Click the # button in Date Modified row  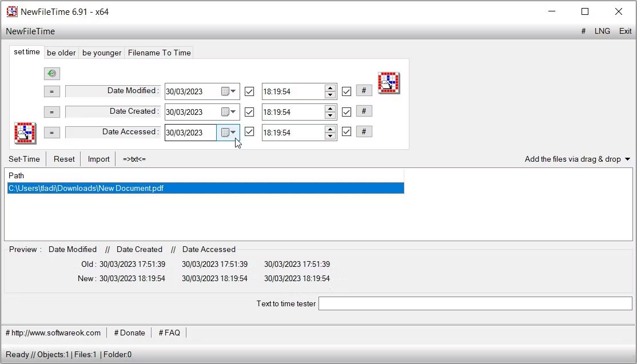pyautogui.click(x=364, y=90)
